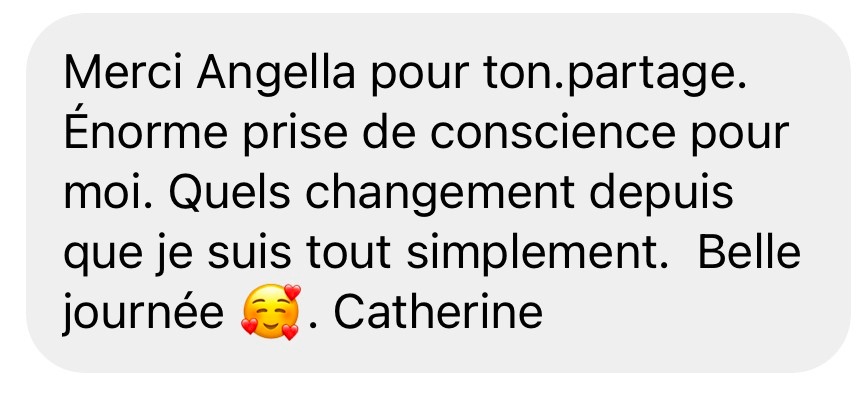Click the word suis in fourth line
861x419 pixels.
tap(249, 253)
